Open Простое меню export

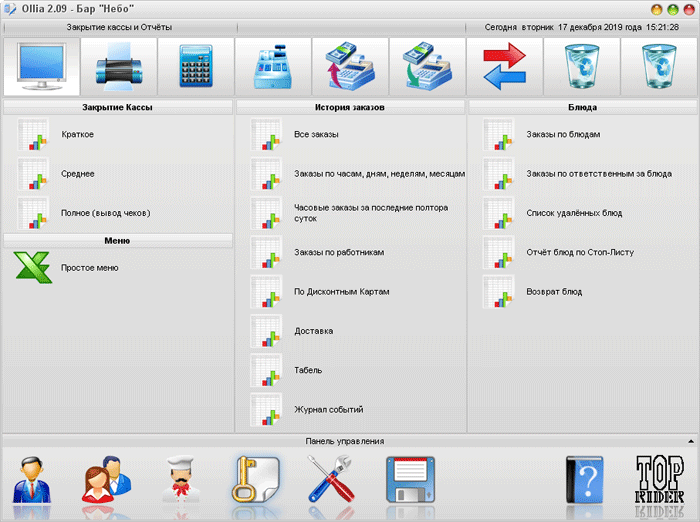90,268
